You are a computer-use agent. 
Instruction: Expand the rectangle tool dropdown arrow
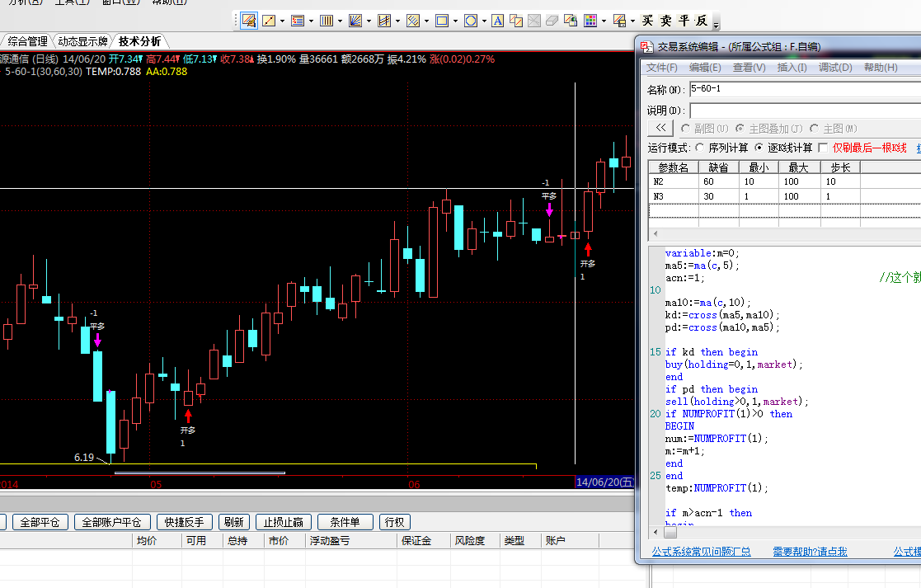pyautogui.click(x=455, y=21)
